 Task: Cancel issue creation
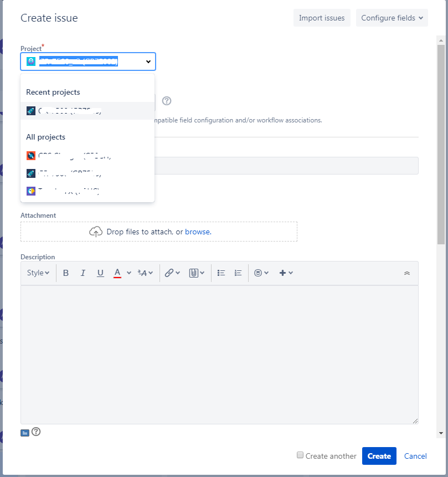[415, 456]
